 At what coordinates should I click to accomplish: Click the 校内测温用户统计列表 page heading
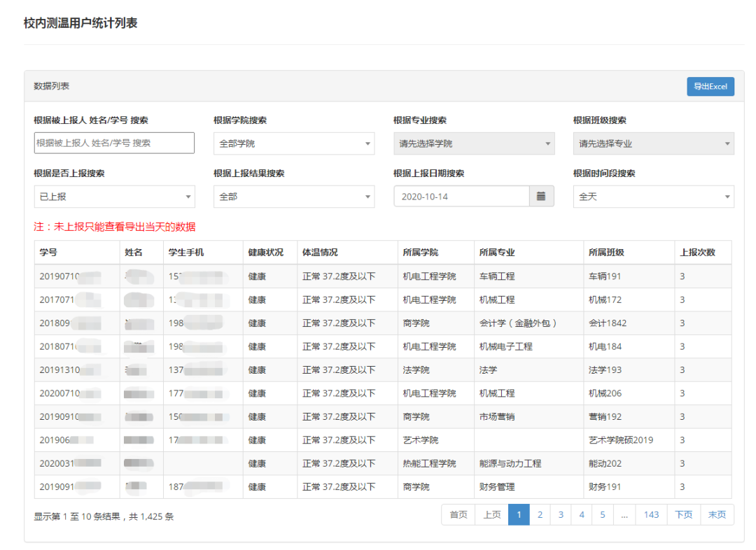pos(80,22)
